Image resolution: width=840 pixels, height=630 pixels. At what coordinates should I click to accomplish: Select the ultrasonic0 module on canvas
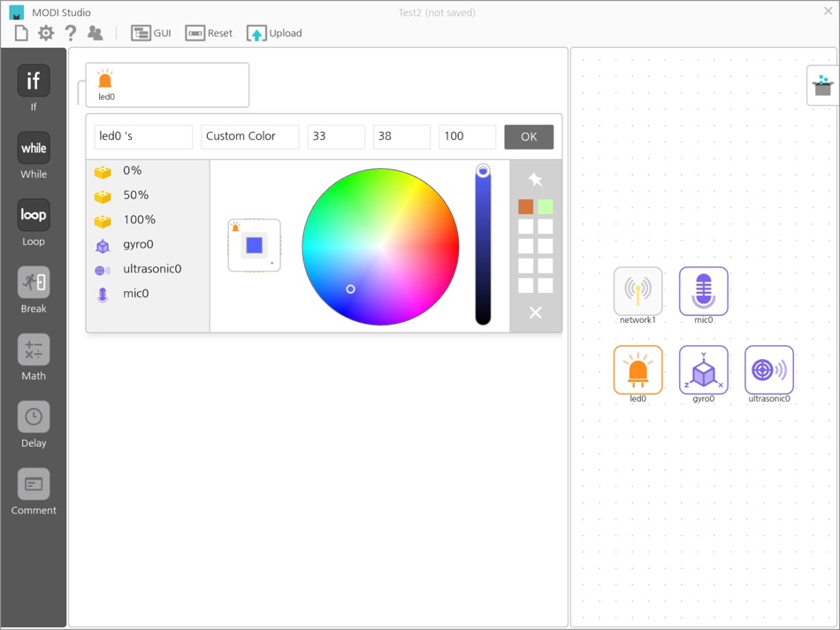point(768,370)
